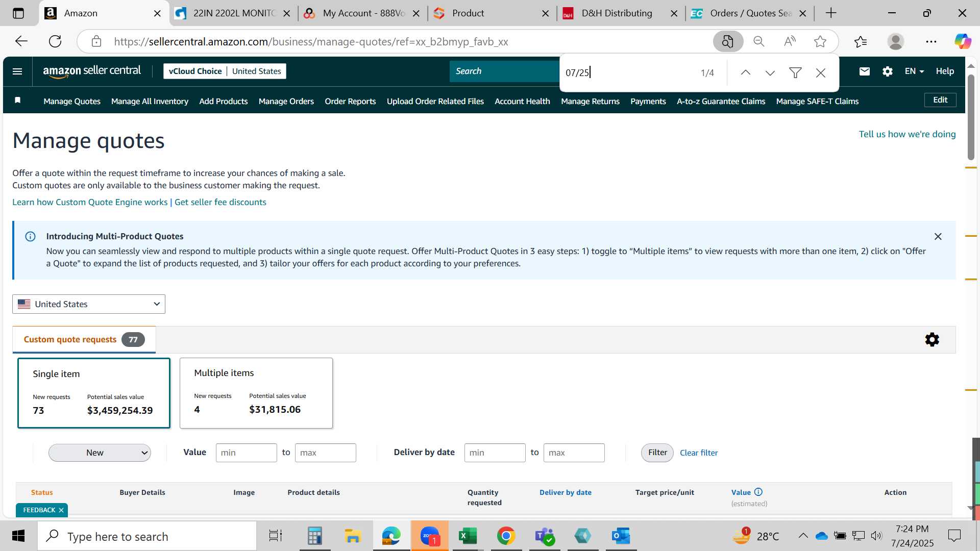Open the EN language dropdown
This screenshot has height=551, width=980.
point(914,71)
